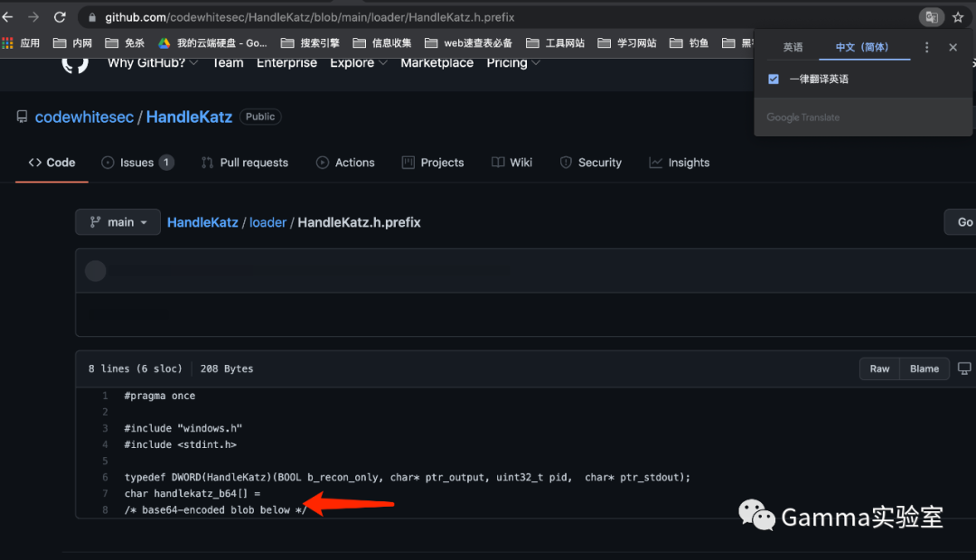Switch to the Insights tab
This screenshot has height=560, width=976.
[679, 163]
